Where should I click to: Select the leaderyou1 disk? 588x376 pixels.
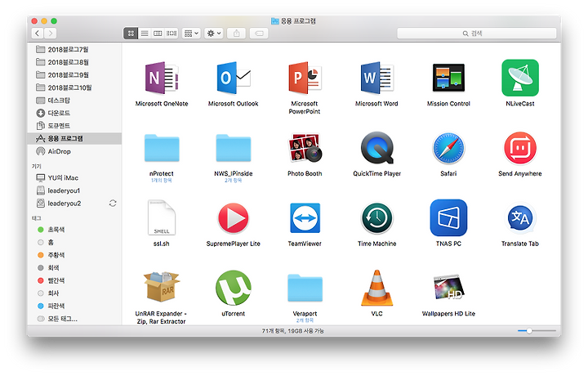click(x=74, y=190)
